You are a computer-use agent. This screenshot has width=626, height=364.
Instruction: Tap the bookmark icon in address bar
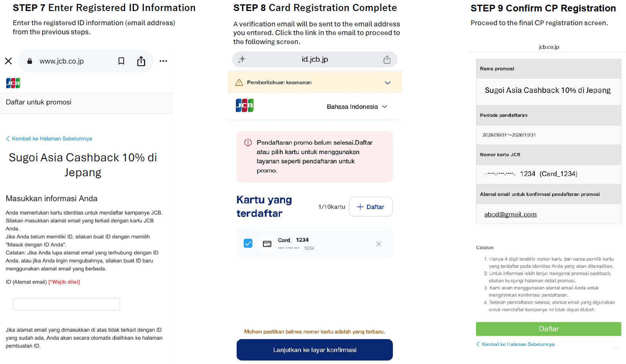[121, 61]
